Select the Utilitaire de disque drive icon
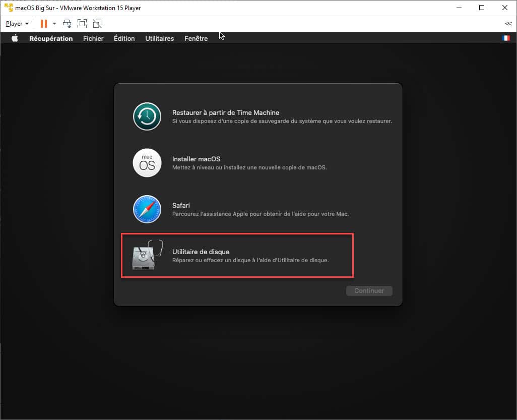Image resolution: width=517 pixels, height=420 pixels. point(147,255)
